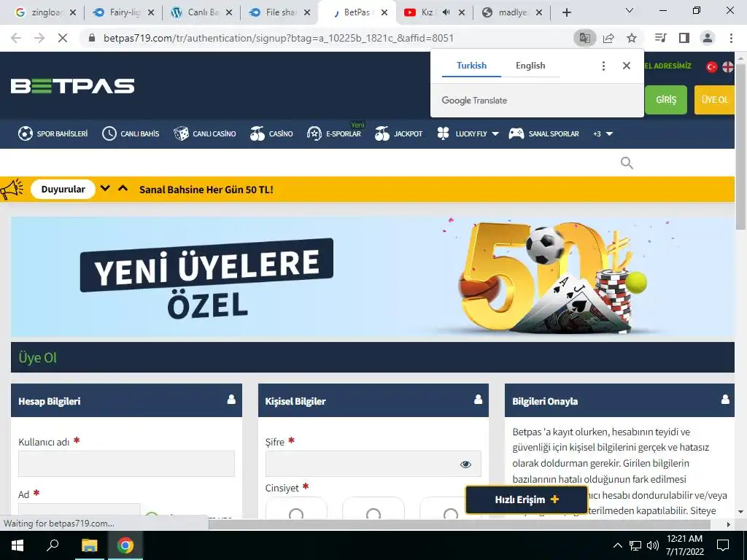Toggle the Chrome side panel icon
Viewport: 747px width, 560px height.
click(684, 38)
